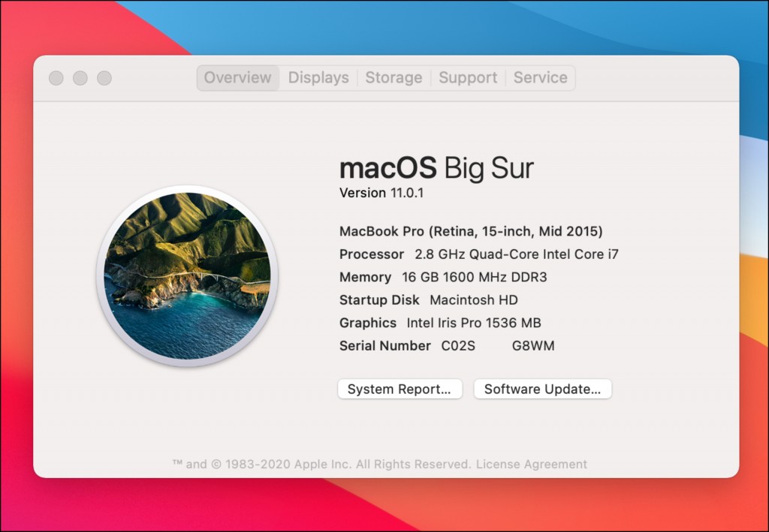Click the Intel Iris Pro 1536 MB value
Image resolution: width=769 pixels, height=532 pixels.
coord(474,323)
